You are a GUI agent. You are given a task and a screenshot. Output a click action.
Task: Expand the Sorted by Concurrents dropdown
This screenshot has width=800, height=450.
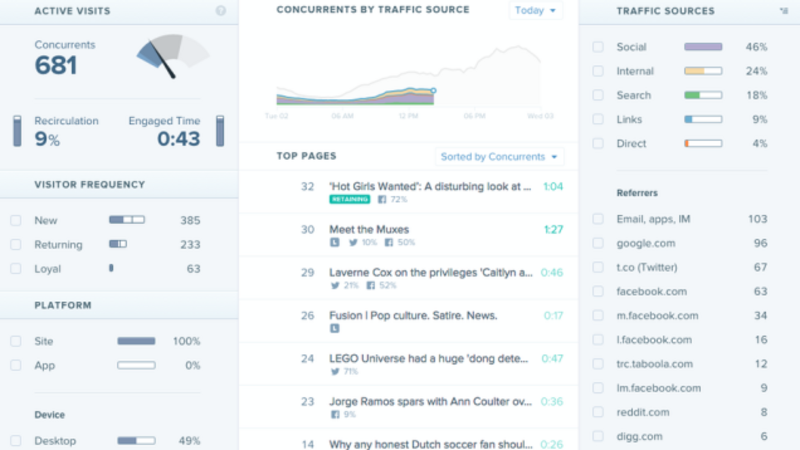point(500,157)
